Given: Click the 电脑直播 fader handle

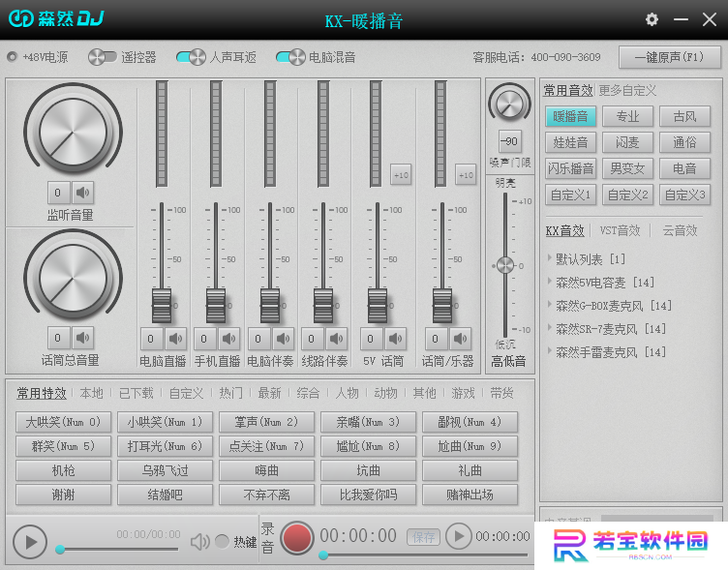Looking at the screenshot, I should (x=162, y=306).
